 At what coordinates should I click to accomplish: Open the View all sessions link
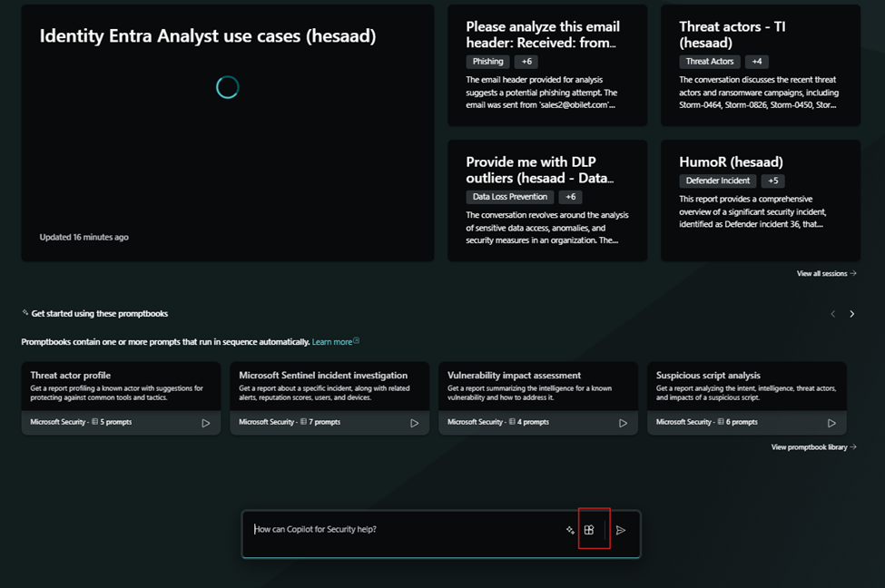click(x=826, y=274)
